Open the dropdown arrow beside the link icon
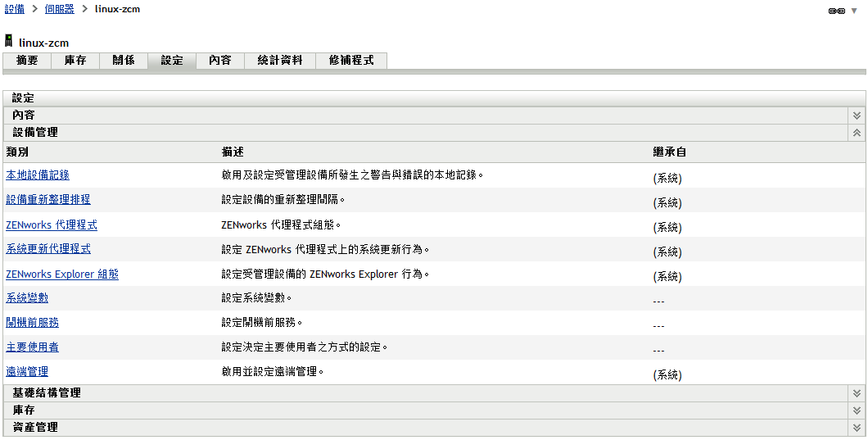The height and width of the screenshot is (440, 868). click(x=854, y=11)
